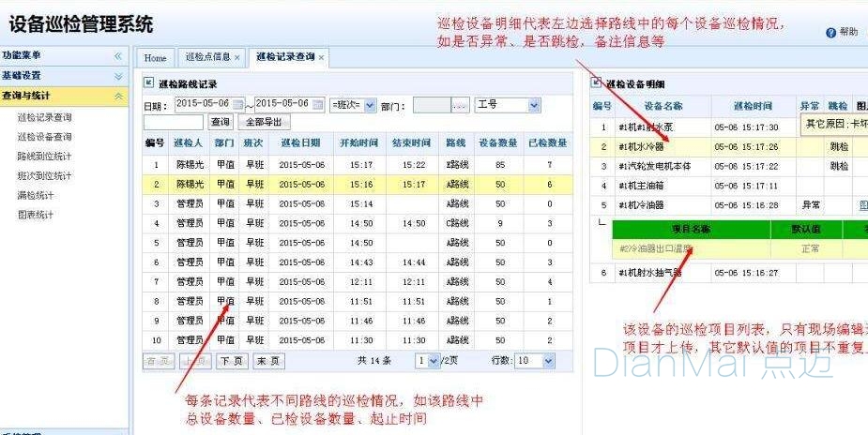Viewport: 868px width, 435px height.
Task: Click the 查询 button
Action: coord(221,122)
